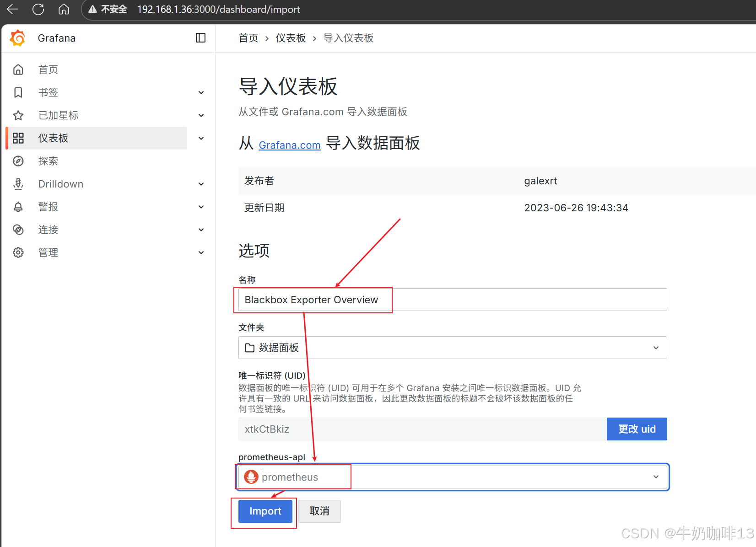Toggle the sidebar dock panel icon
756x547 pixels.
click(x=200, y=38)
